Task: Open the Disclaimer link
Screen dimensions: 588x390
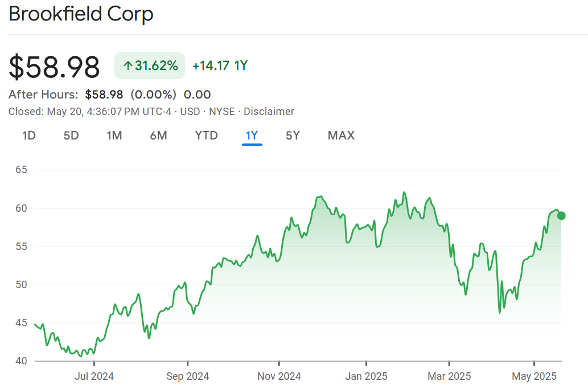Action: 269,112
